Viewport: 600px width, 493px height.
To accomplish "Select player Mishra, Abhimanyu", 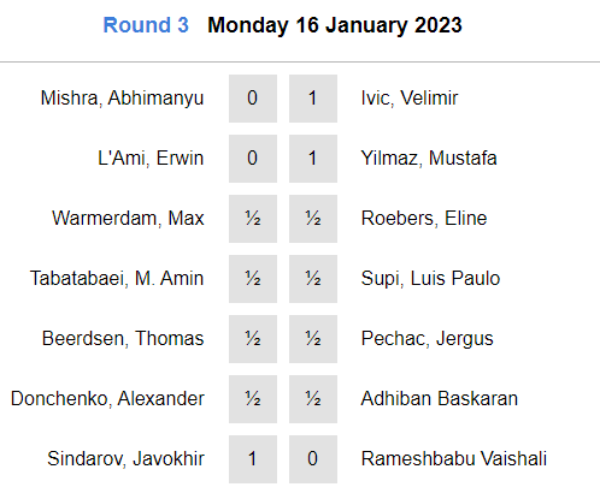I will tap(122, 98).
